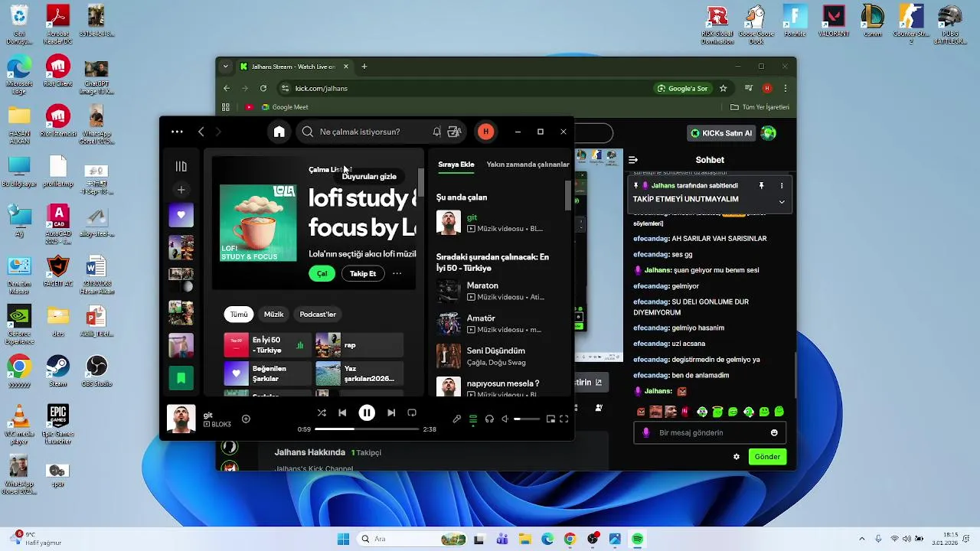The image size is (980, 551).
Task: Click KICKs Satın Al button
Action: pos(722,133)
